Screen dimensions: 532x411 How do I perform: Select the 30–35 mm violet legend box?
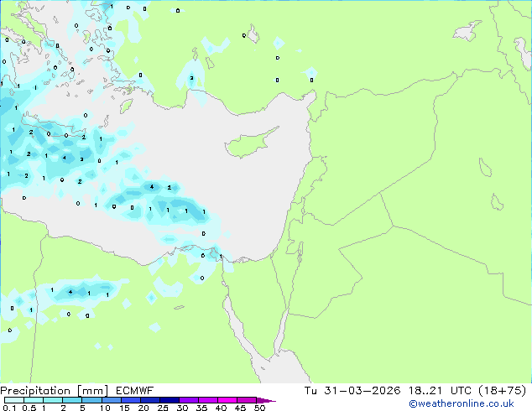pos(189,400)
